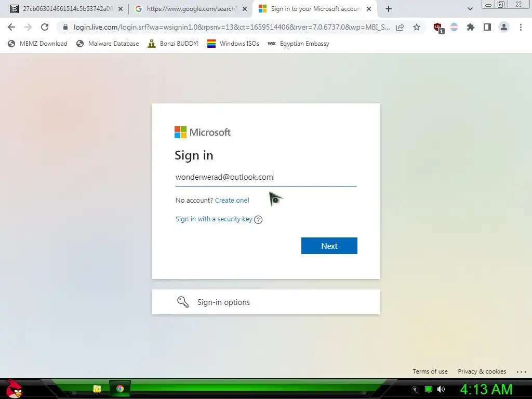Open the Angry Bird start button
This screenshot has height=399, width=532.
[x=14, y=389]
